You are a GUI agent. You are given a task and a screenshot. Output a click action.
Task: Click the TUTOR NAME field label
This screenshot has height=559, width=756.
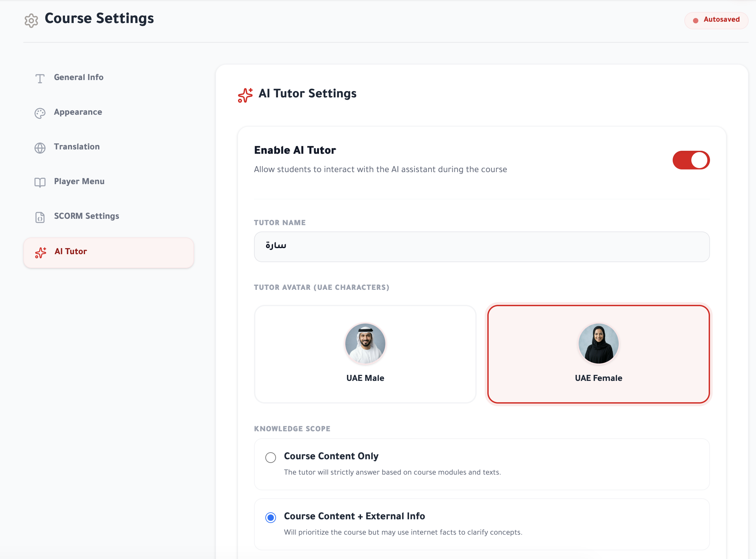click(x=280, y=223)
